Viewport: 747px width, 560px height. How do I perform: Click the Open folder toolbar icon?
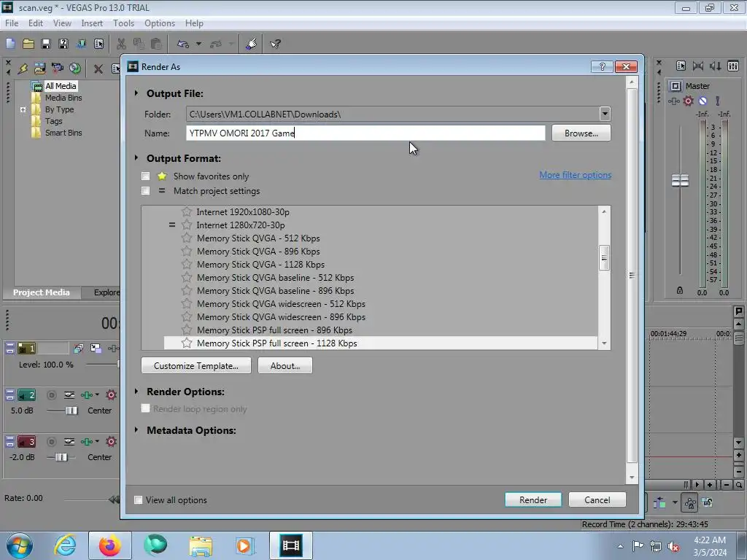point(28,44)
